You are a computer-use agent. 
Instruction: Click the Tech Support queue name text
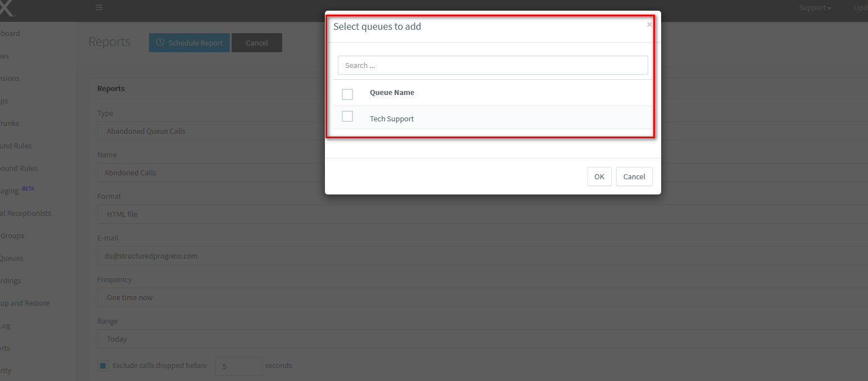[392, 119]
